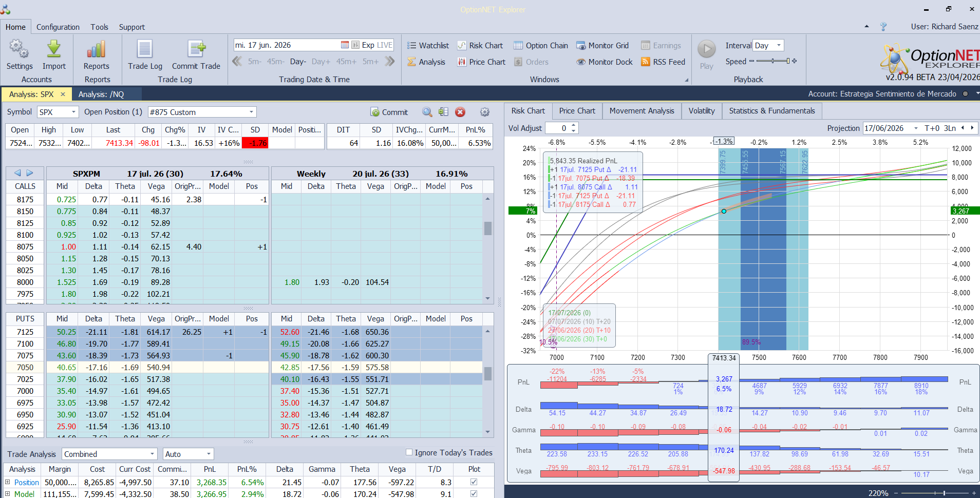Go to previous expiration with left arrow
This screenshot has height=498, width=980.
coord(17,173)
